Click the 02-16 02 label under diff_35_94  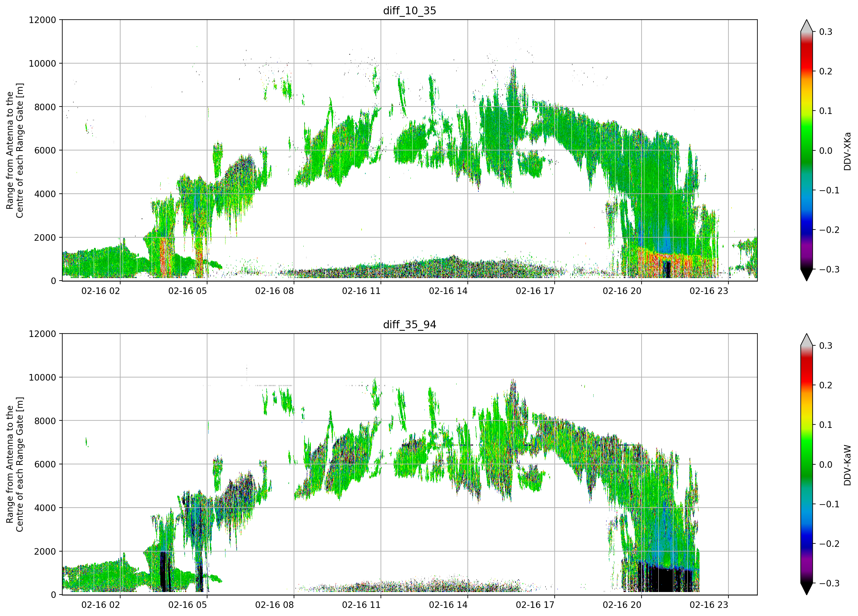pos(101,605)
